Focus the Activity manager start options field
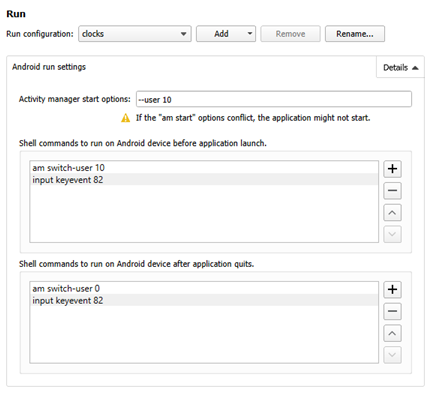Screen dimensions: 432x395 tap(274, 99)
